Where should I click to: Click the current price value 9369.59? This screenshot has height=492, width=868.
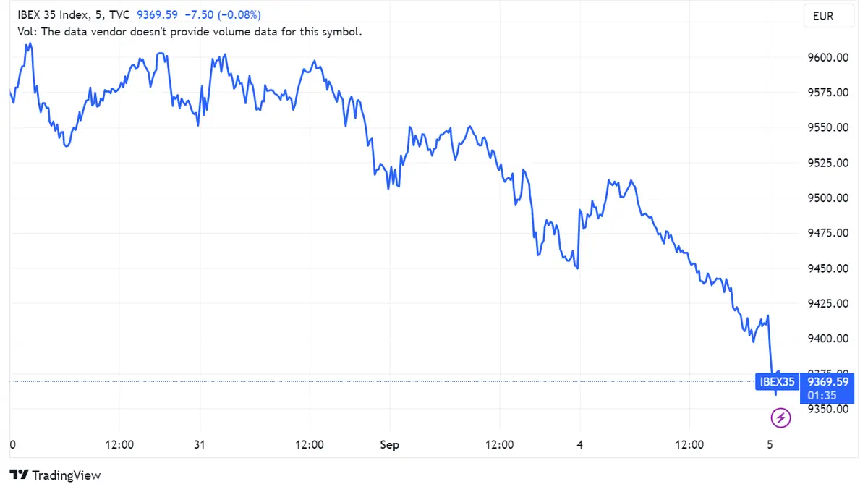(x=158, y=13)
